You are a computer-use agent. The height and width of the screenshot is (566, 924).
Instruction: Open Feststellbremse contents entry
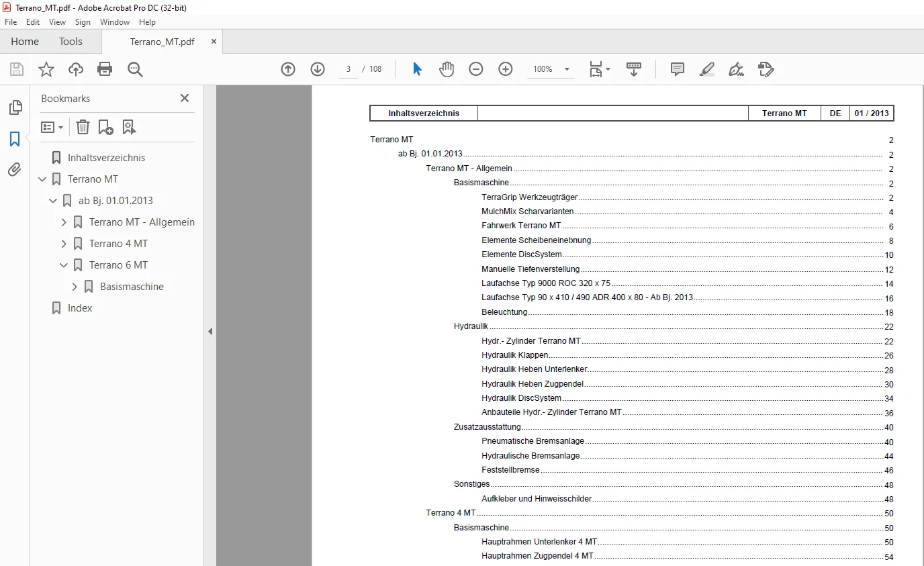[x=510, y=470]
